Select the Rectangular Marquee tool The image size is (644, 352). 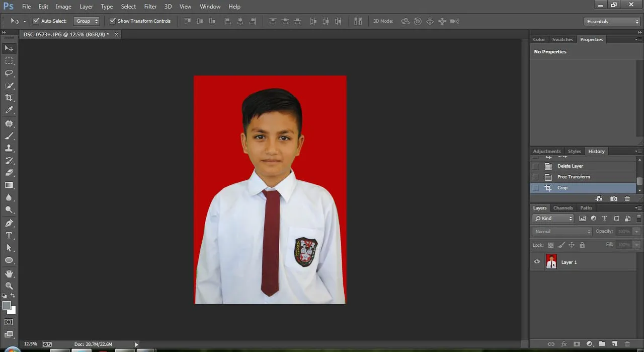(x=9, y=60)
